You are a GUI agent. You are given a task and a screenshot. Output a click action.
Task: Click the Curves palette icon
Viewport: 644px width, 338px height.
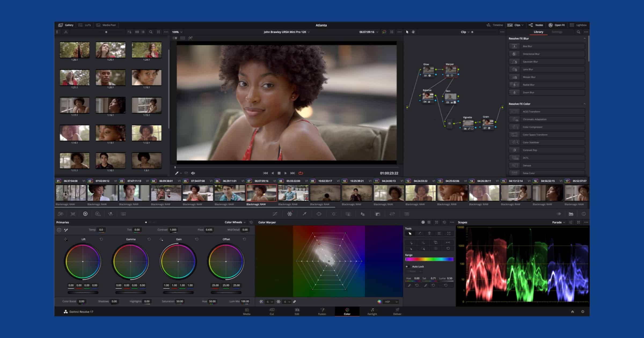275,214
